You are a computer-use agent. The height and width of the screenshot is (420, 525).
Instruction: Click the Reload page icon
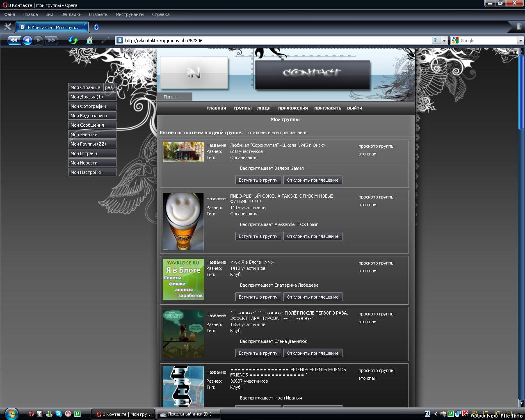[73, 40]
